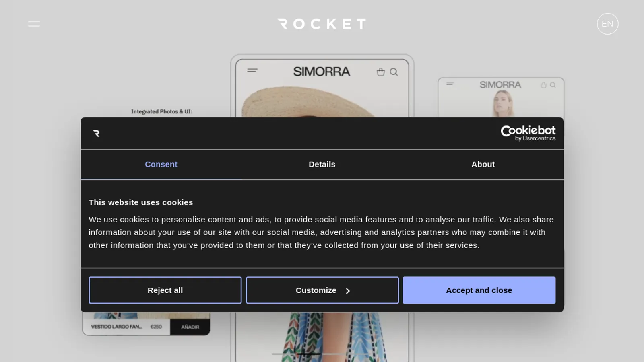Select the Consent tab

[x=161, y=165]
